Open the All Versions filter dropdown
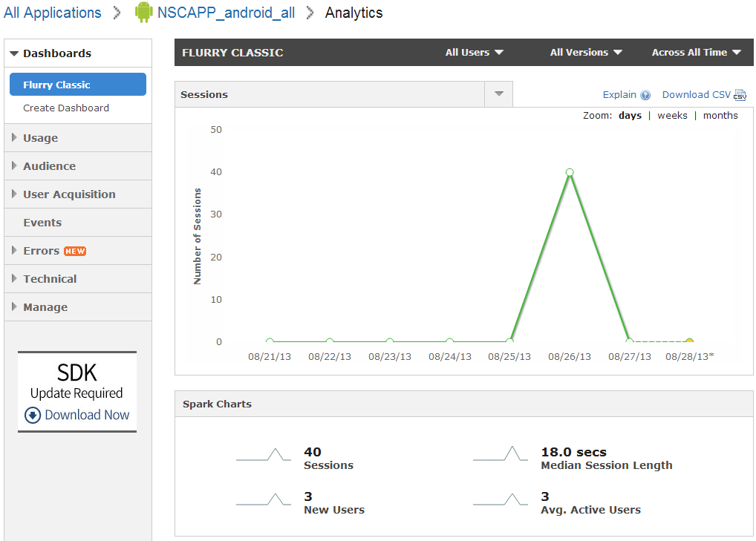The height and width of the screenshot is (541, 756). coord(585,53)
